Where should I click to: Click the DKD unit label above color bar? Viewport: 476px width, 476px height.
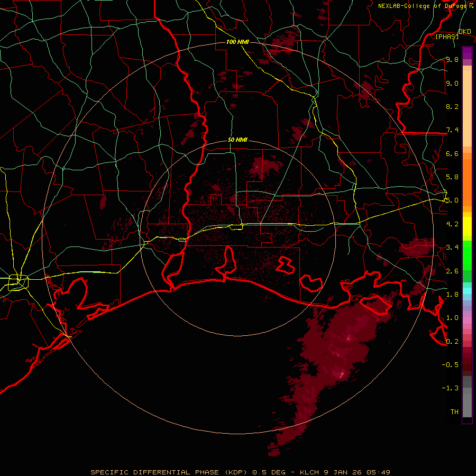[465, 32]
